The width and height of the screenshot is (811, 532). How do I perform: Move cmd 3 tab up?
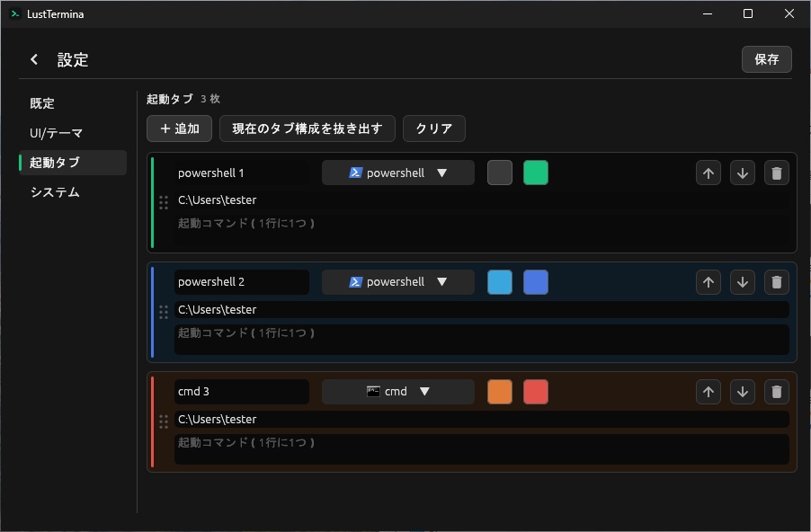tap(709, 392)
